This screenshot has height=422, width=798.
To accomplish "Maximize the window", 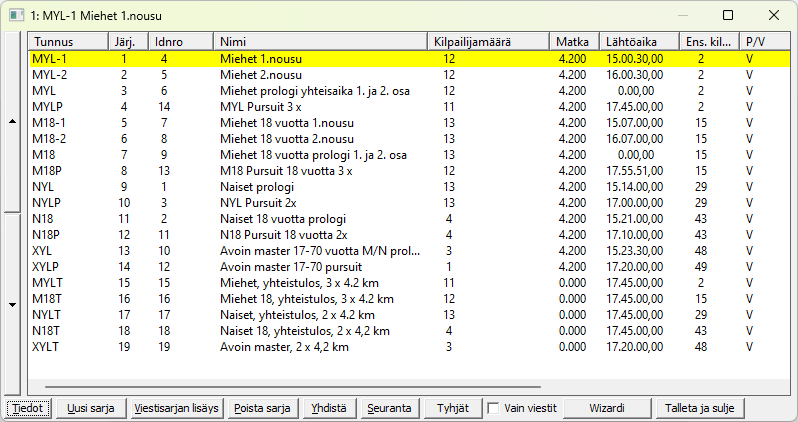I will 728,16.
